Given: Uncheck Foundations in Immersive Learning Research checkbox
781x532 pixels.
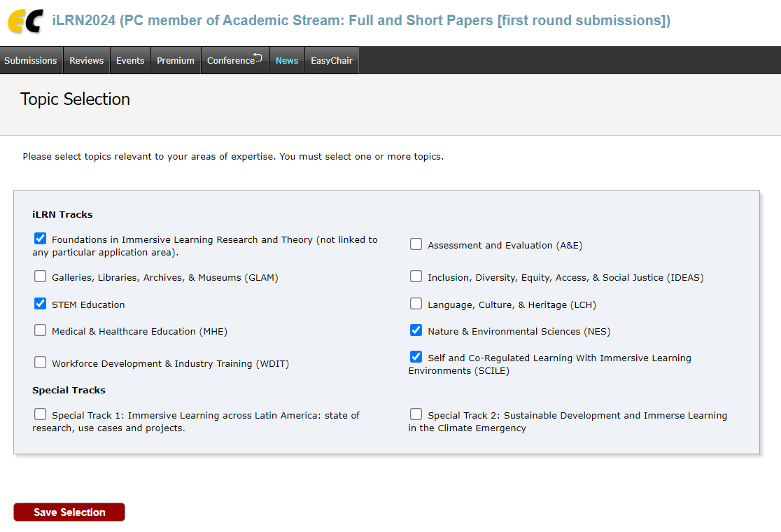Looking at the screenshot, I should pos(41,239).
